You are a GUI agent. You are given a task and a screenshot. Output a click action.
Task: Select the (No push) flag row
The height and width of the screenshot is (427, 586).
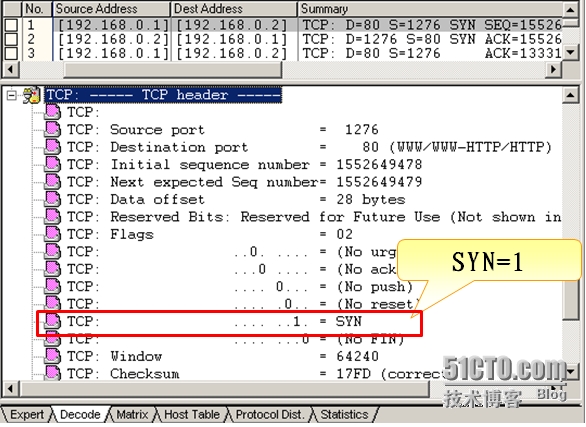click(x=240, y=287)
